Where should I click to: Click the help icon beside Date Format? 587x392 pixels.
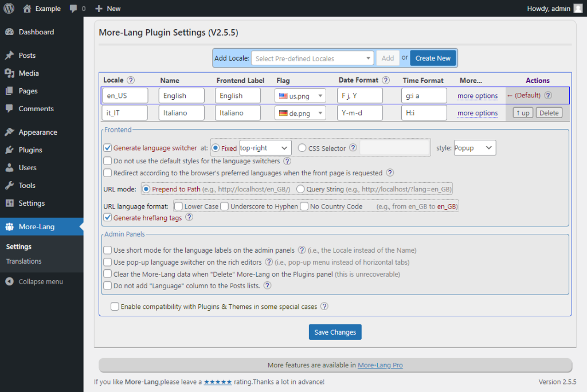386,81
